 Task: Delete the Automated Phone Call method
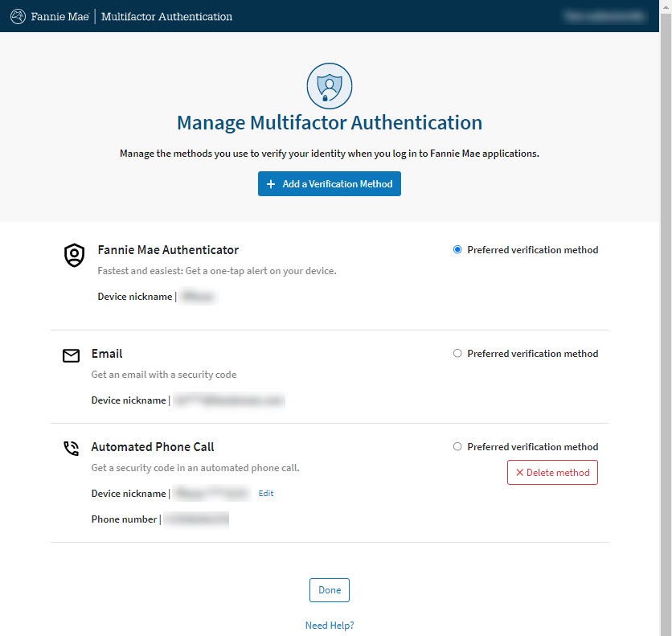coord(552,473)
